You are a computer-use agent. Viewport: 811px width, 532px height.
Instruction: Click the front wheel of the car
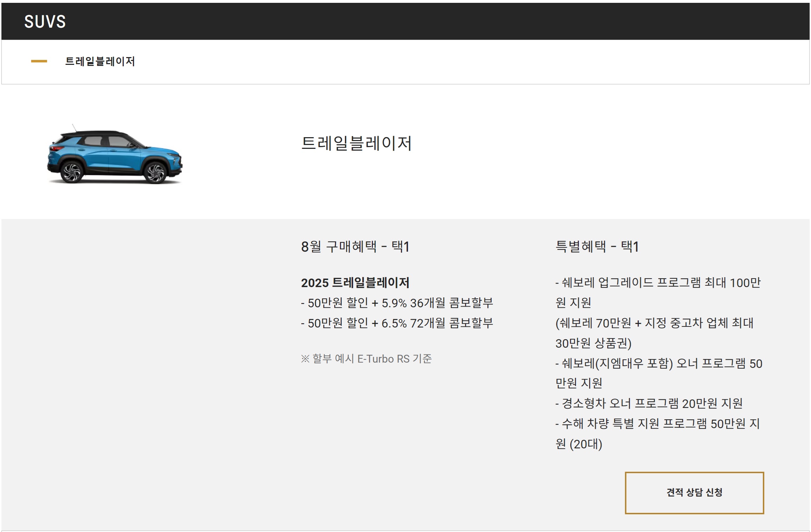[x=156, y=173]
